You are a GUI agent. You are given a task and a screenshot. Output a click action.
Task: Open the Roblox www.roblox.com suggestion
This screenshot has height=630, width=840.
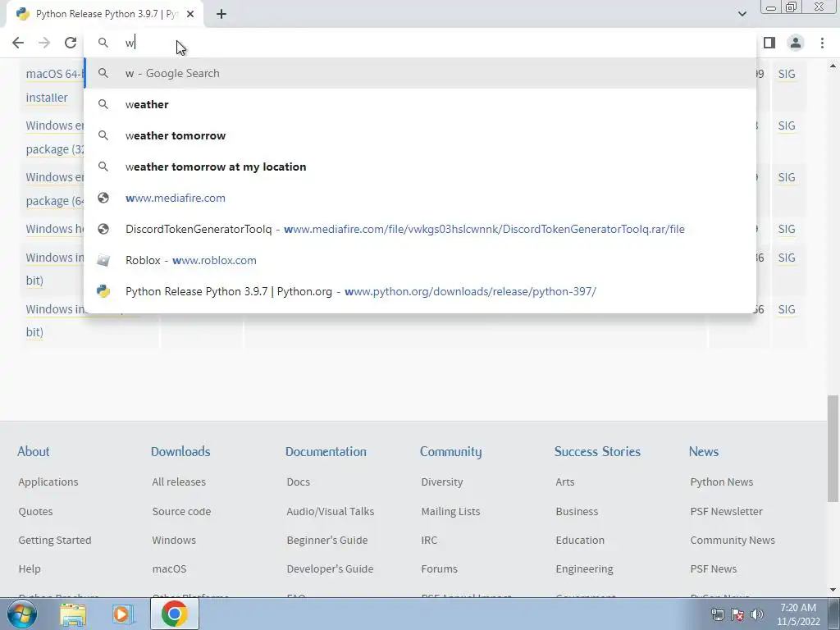420,260
